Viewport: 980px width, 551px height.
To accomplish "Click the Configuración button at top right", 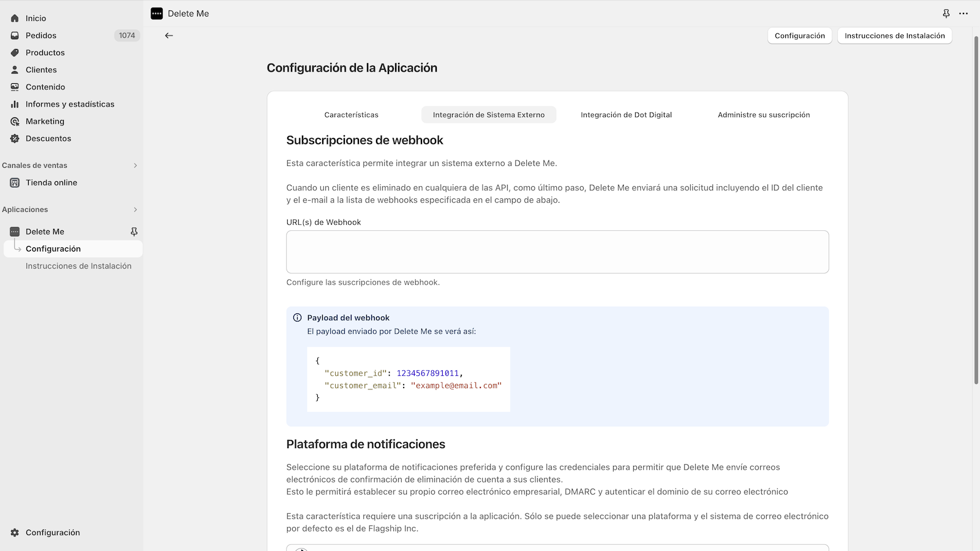I will 800,36.
